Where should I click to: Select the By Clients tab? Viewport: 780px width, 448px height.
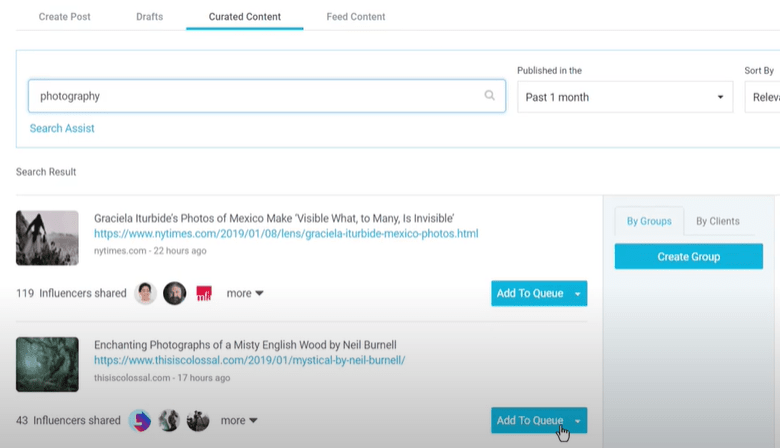(718, 221)
